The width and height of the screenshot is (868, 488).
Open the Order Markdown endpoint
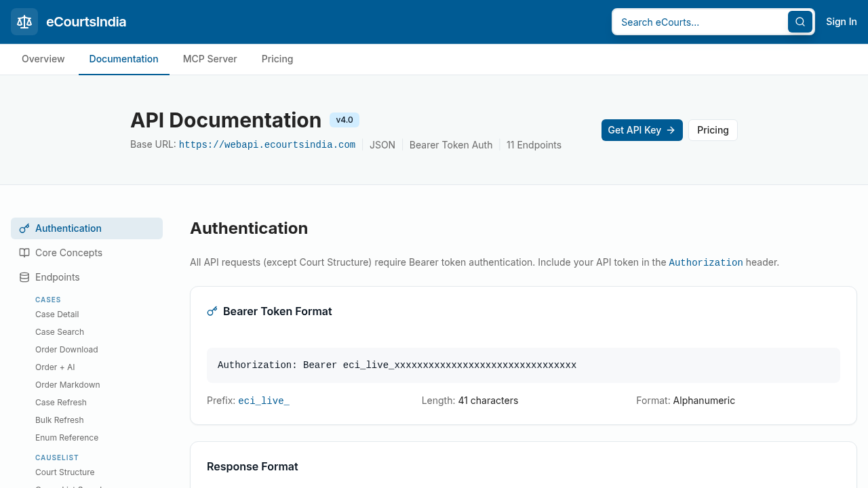[x=68, y=385]
